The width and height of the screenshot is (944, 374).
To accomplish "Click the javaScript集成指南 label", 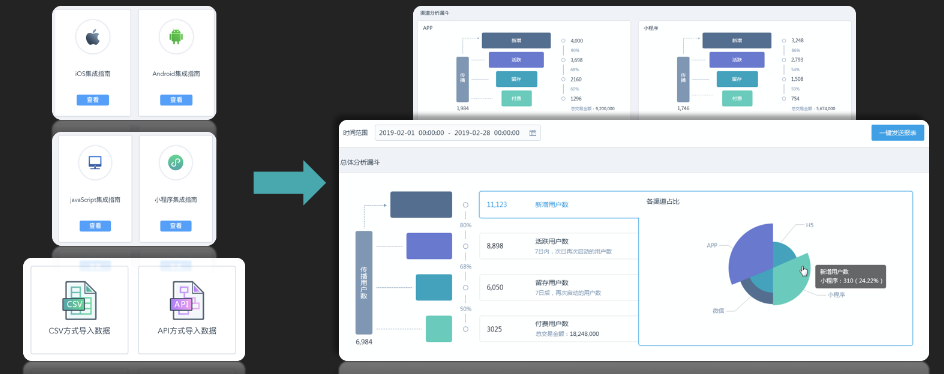I will coord(95,199).
